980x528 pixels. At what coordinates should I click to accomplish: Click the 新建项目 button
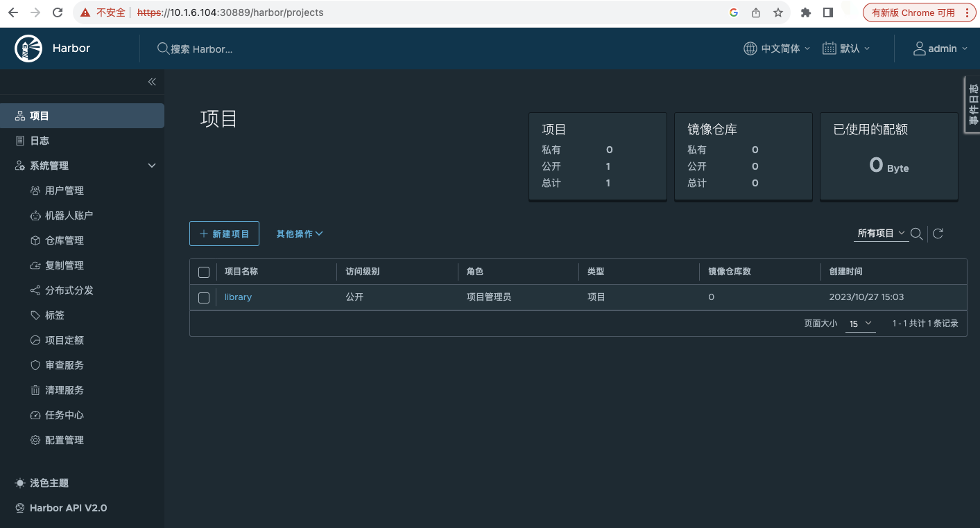click(x=224, y=234)
